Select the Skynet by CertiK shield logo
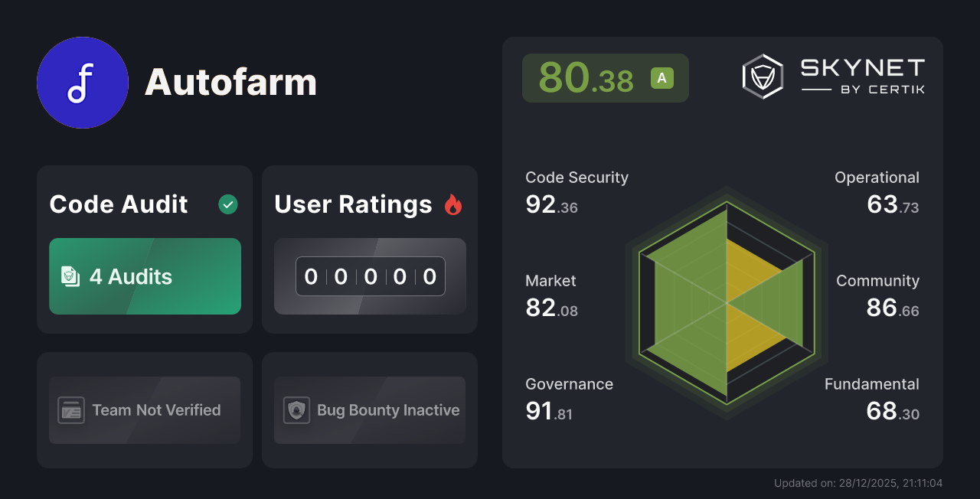Viewport: 980px width, 499px height. pyautogui.click(x=762, y=75)
